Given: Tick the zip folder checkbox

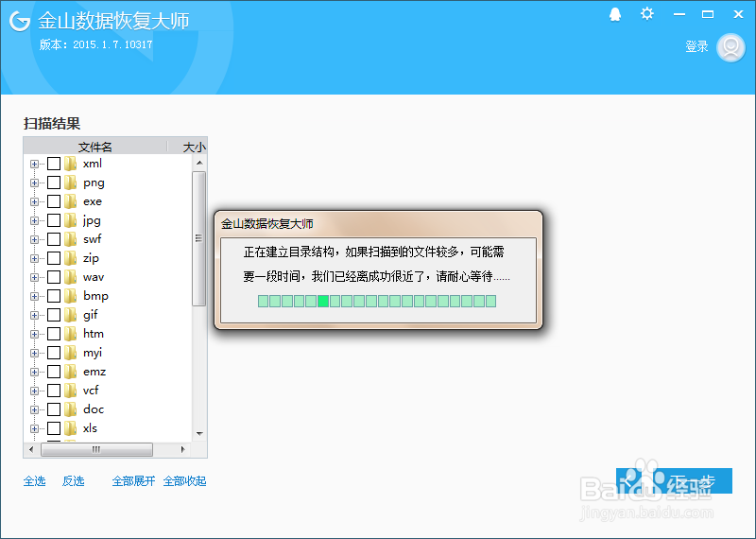Looking at the screenshot, I should (54, 258).
